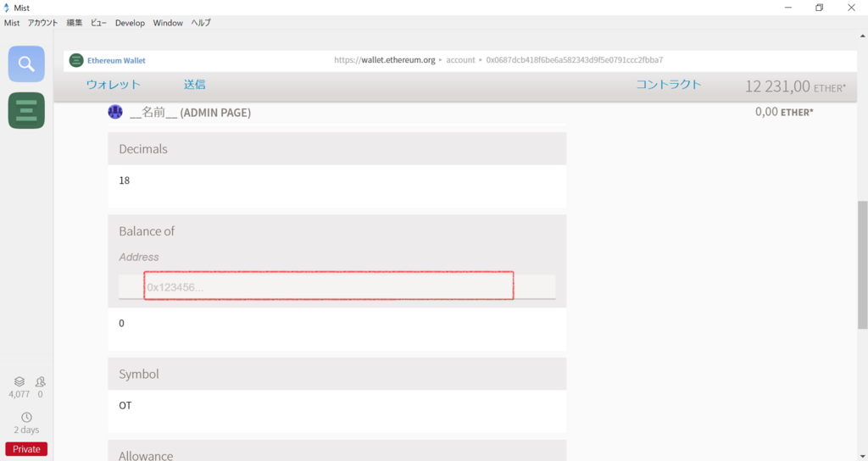Click the Allowance header
The image size is (868, 461).
[337, 451]
